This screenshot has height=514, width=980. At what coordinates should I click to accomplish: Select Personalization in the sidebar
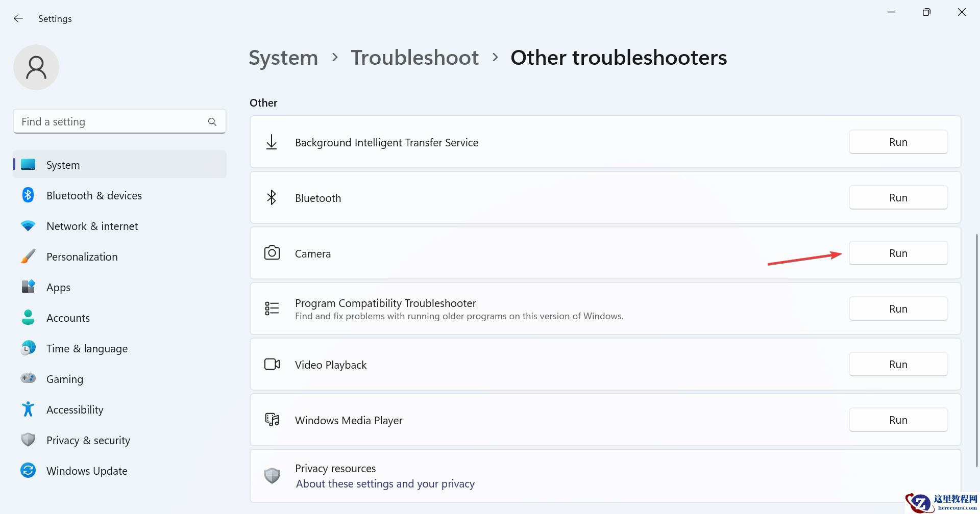click(x=82, y=256)
